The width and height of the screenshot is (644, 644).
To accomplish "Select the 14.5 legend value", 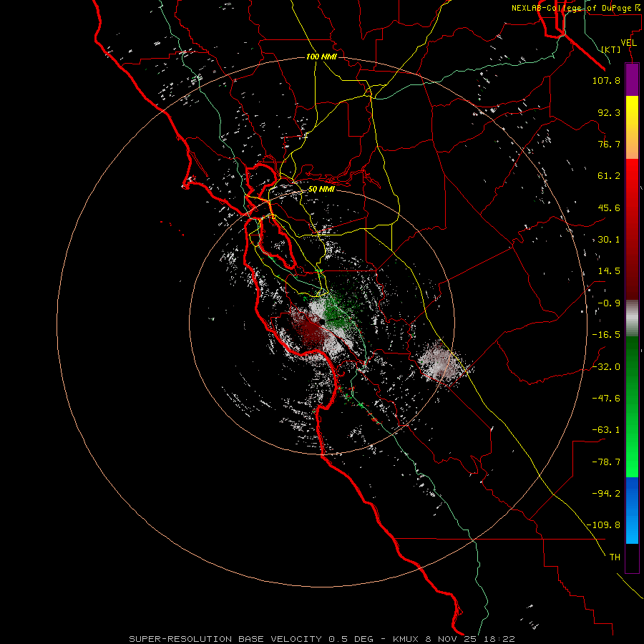I will point(609,271).
